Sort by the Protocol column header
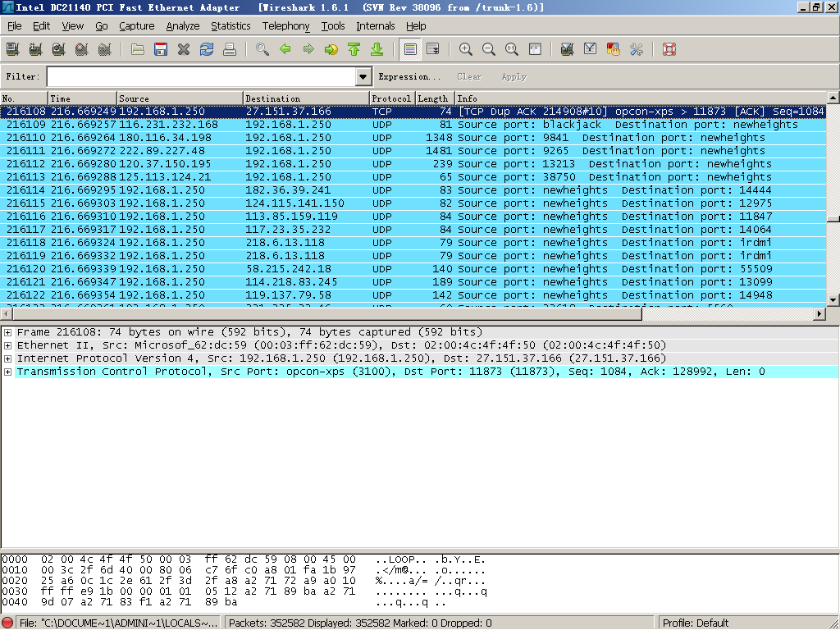The width and height of the screenshot is (840, 630). [x=393, y=98]
